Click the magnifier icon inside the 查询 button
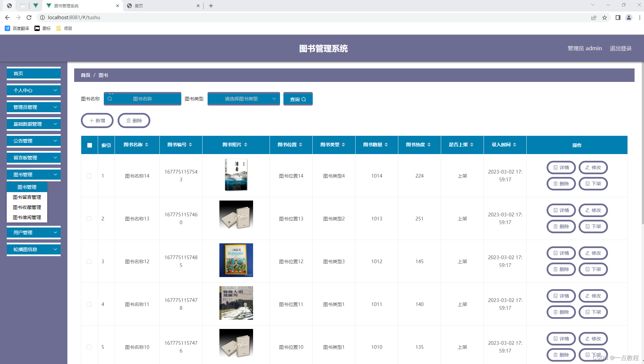 point(304,99)
